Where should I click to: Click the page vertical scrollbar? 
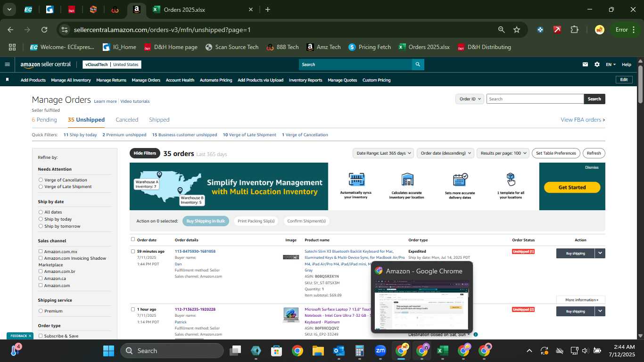click(640, 84)
